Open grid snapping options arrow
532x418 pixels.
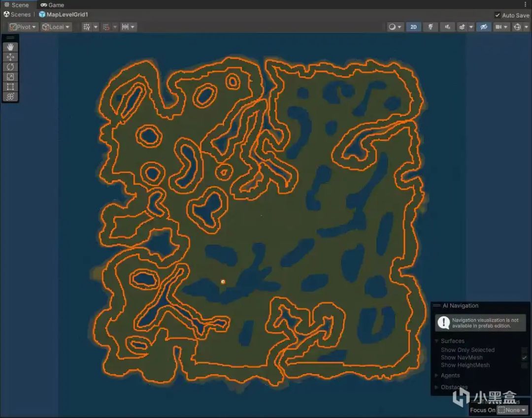point(115,27)
